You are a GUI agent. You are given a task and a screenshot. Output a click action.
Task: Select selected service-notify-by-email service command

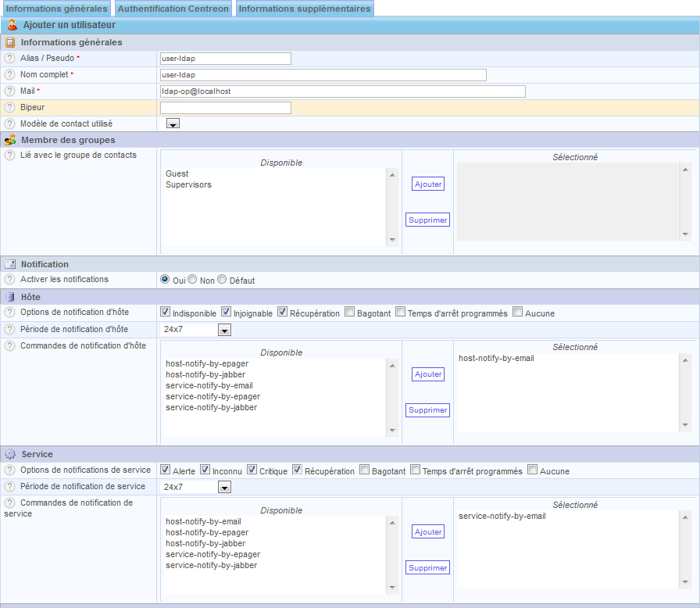pos(502,516)
